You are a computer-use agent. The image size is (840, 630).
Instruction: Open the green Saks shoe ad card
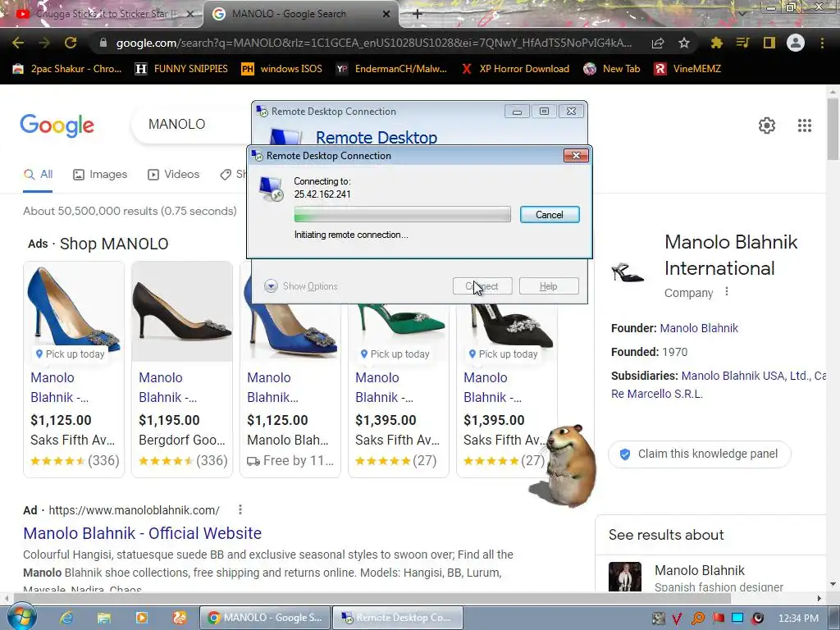point(399,390)
